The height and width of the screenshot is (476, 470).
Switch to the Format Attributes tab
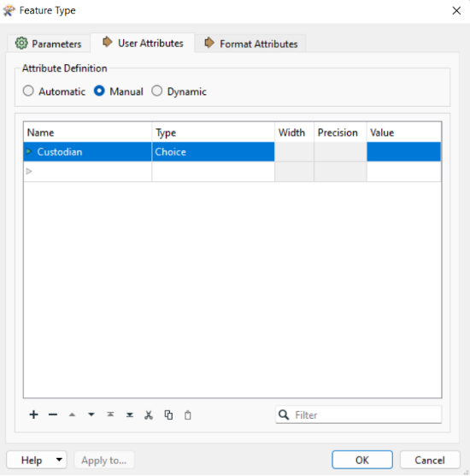250,44
